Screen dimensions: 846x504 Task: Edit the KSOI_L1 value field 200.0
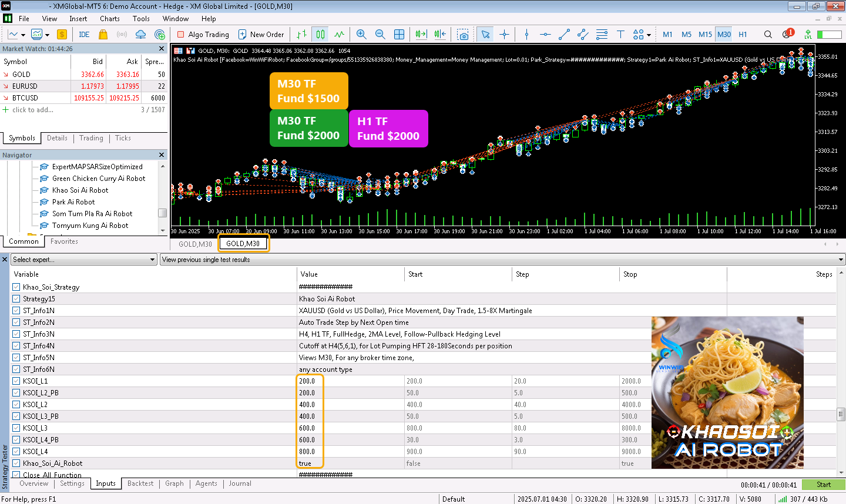pyautogui.click(x=352, y=381)
